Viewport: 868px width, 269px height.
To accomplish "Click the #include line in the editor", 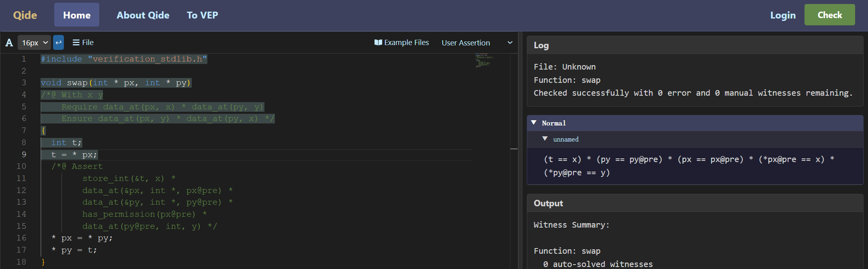I will (x=124, y=59).
